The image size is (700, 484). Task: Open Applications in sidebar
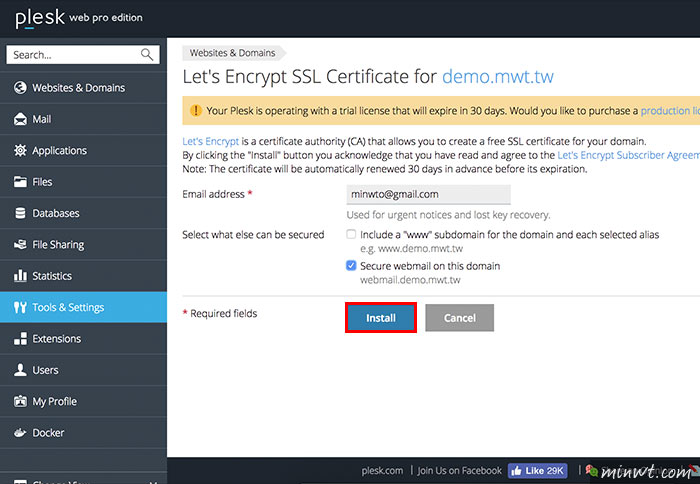coord(83,150)
